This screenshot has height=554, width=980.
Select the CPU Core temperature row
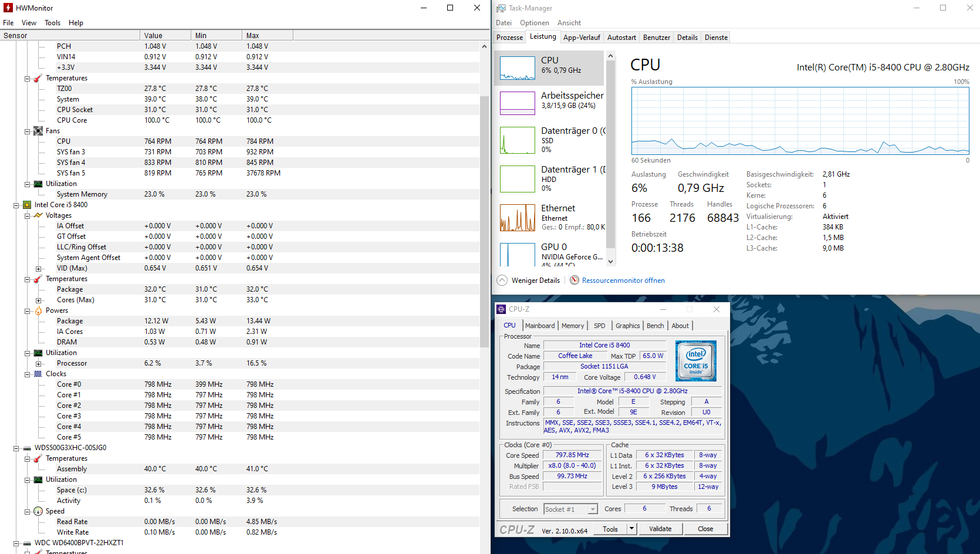(239, 120)
